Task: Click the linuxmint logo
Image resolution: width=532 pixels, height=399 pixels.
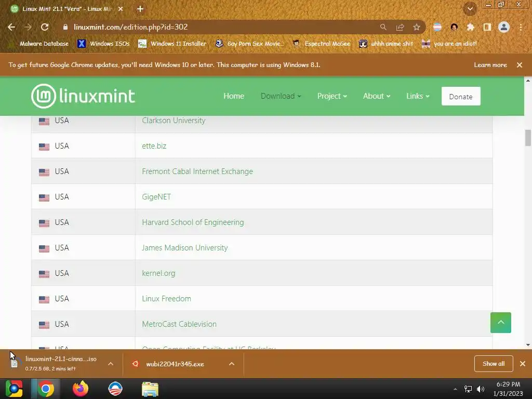Action: [83, 96]
